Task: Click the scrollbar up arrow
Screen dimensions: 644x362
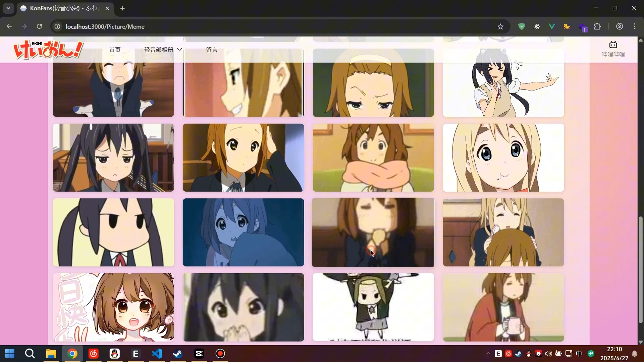Action: pos(641,40)
